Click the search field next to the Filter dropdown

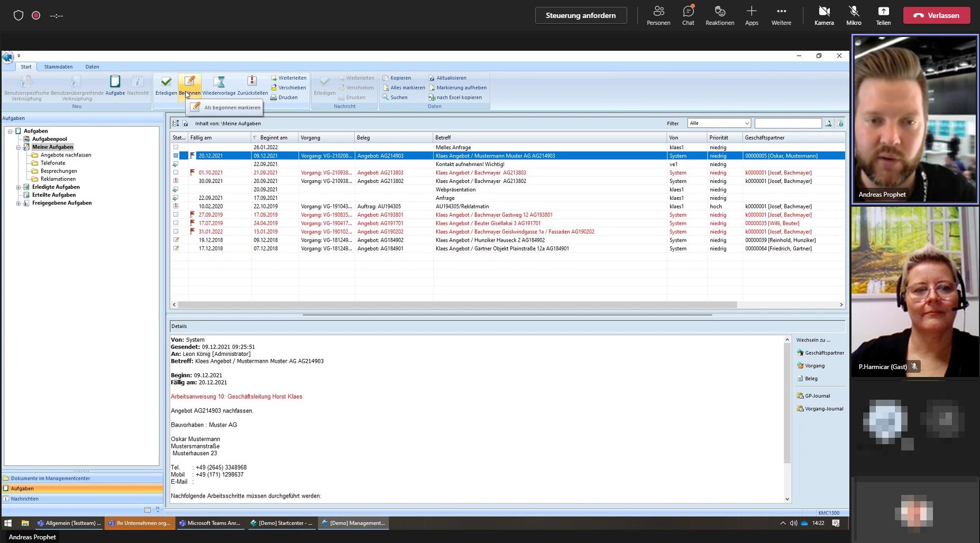click(x=788, y=123)
